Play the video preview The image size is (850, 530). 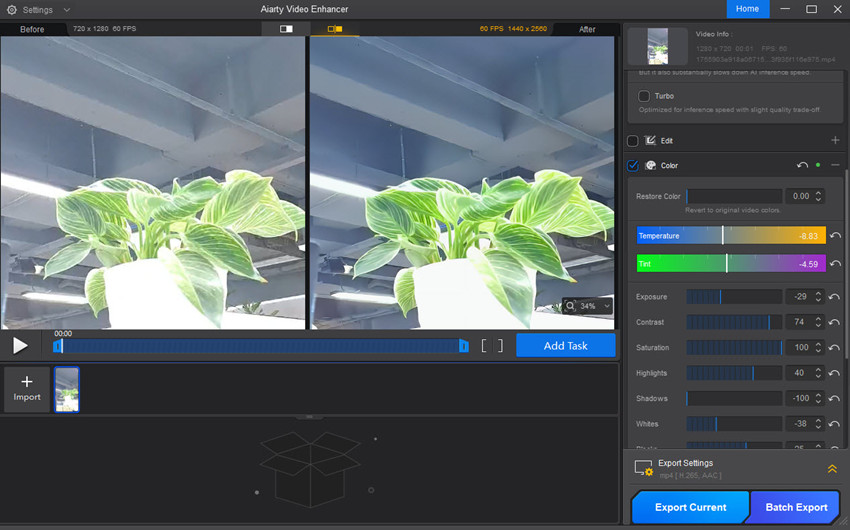pos(20,345)
